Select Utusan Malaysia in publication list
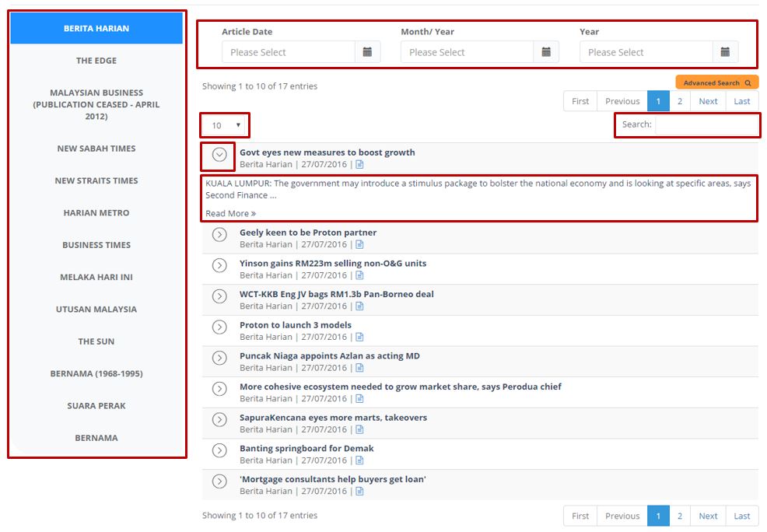 (x=96, y=310)
